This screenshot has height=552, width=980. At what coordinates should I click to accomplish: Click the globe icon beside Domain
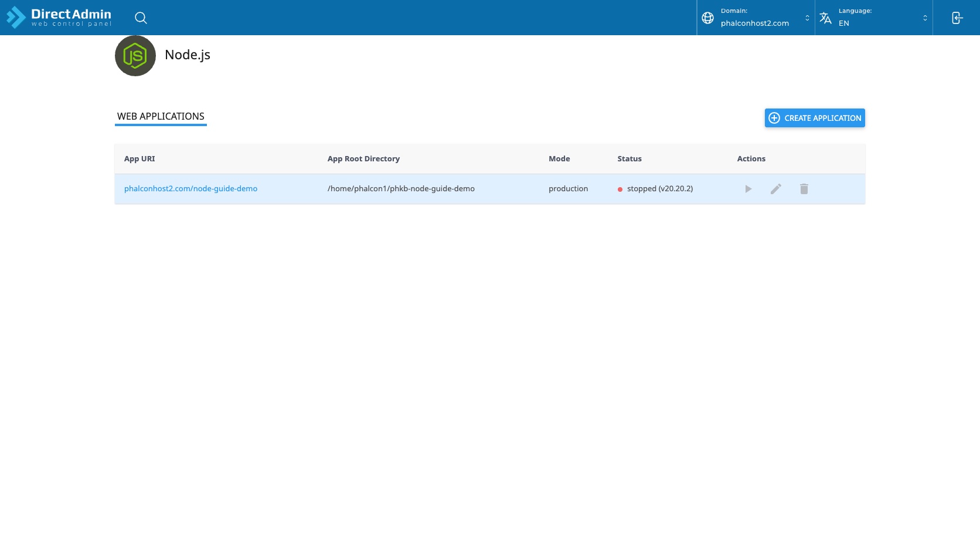[707, 18]
